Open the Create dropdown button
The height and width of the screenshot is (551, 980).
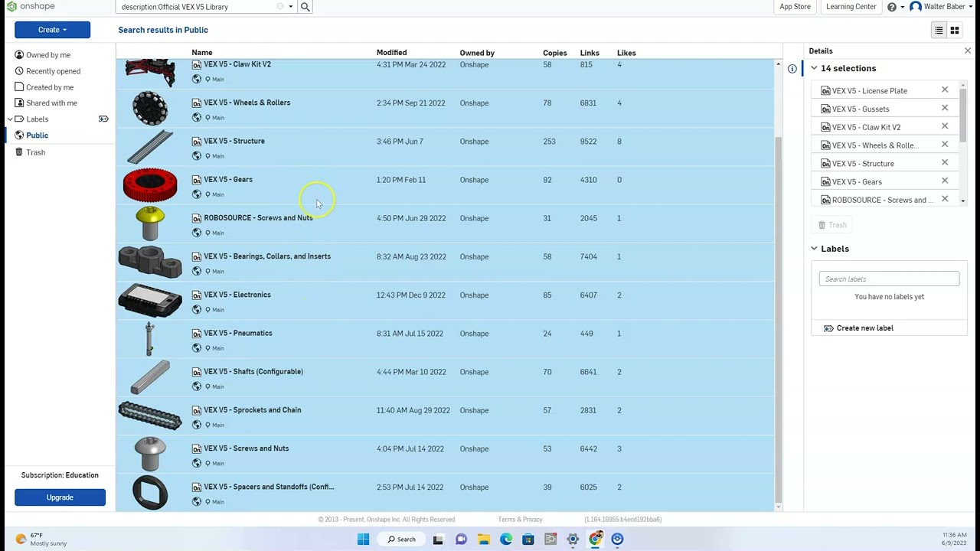52,30
